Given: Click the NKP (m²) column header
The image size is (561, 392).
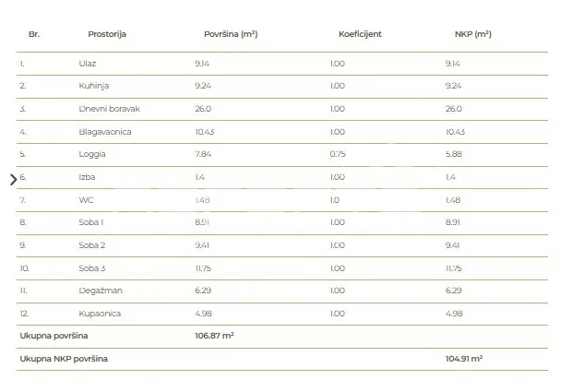Looking at the screenshot, I should click(x=473, y=34).
